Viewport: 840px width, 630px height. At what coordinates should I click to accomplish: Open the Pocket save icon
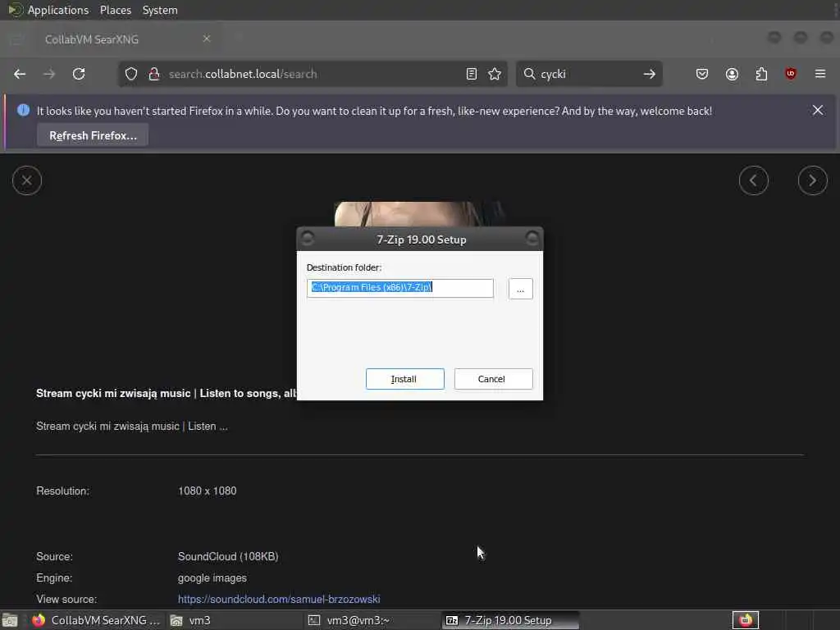coord(702,74)
